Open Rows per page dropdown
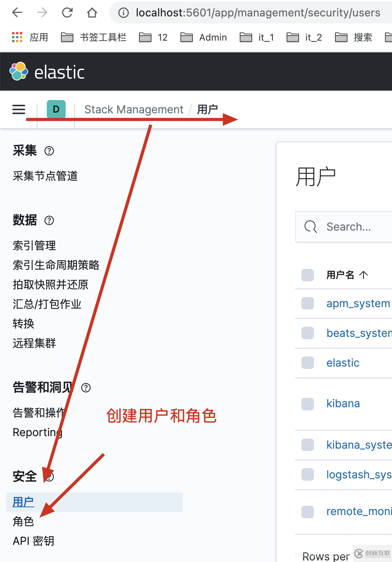Viewport: 392px width, 562px height. click(x=326, y=556)
